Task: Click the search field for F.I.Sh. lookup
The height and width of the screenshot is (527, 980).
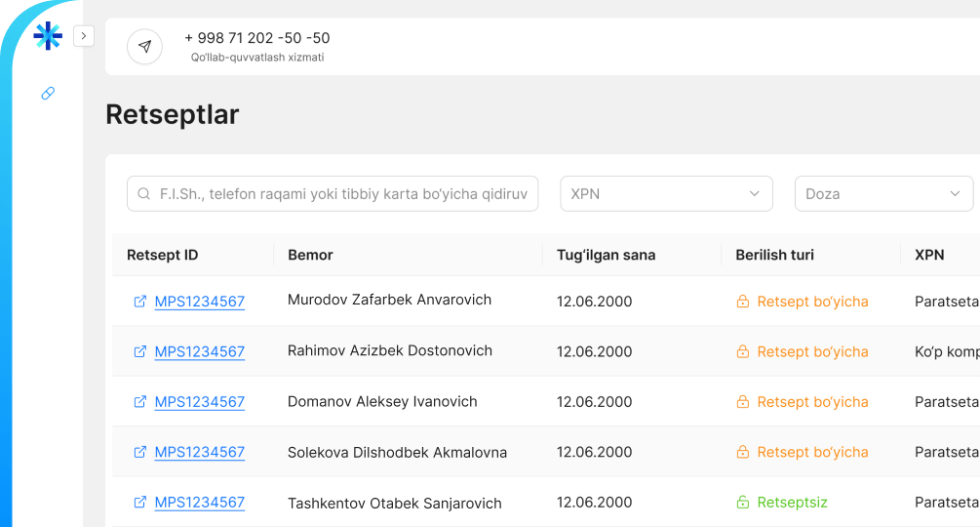Action: pos(346,193)
